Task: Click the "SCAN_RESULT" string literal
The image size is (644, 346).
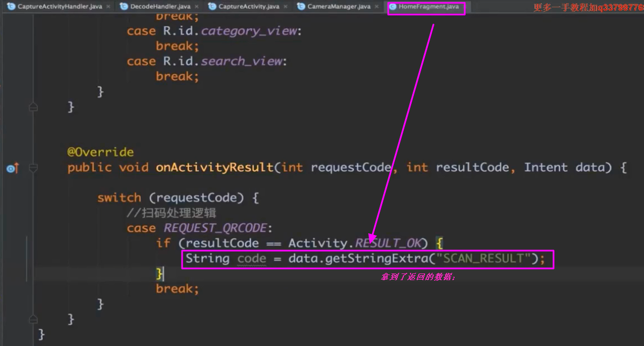Action: tap(483, 258)
